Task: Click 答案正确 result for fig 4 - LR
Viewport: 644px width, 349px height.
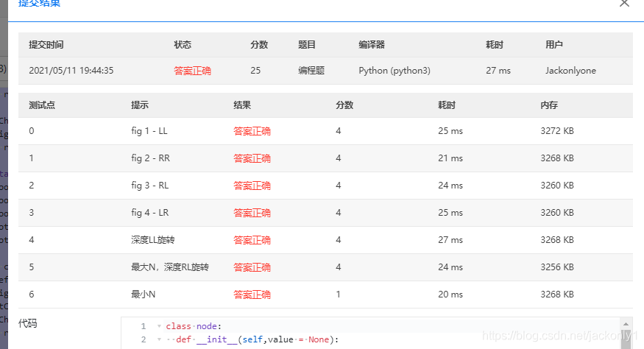Action: [x=252, y=213]
